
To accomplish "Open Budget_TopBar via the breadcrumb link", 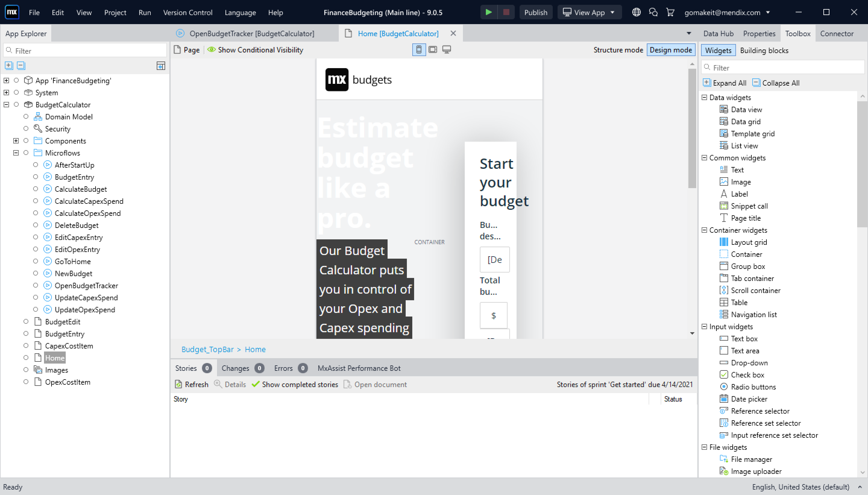I will pyautogui.click(x=207, y=349).
